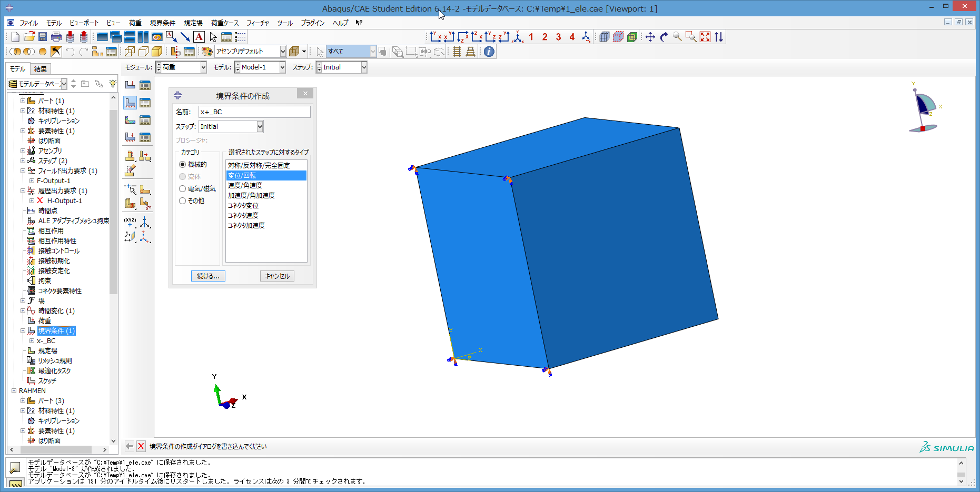
Task: Switch to the 結果 tab
Action: click(41, 69)
